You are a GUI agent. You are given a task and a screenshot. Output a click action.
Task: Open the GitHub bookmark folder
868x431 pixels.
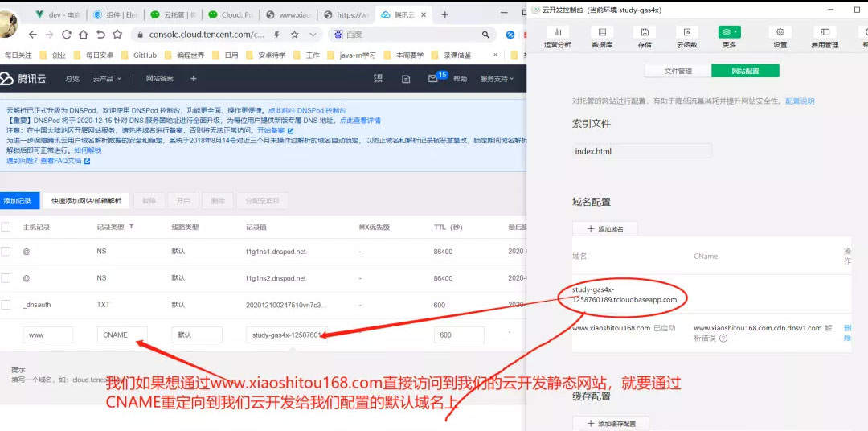140,55
